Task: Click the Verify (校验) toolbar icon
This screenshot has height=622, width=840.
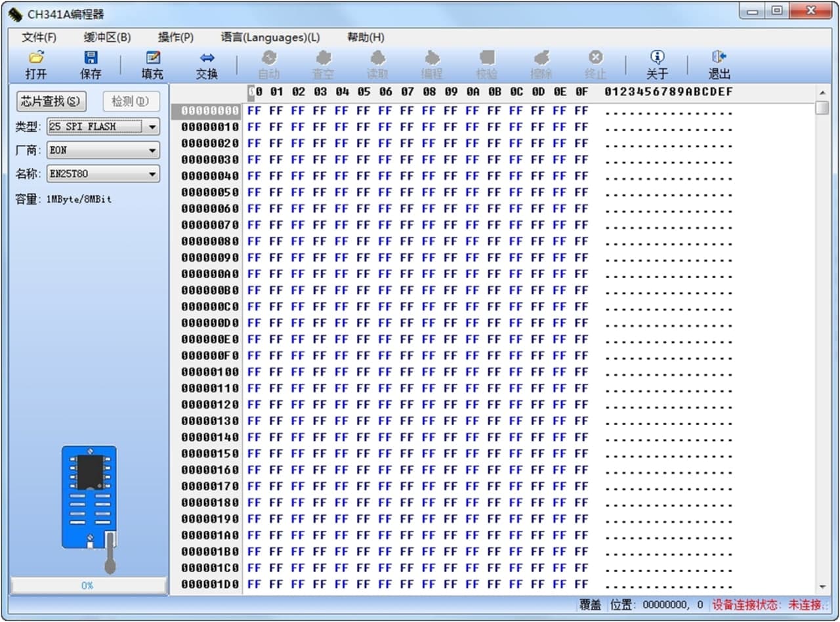Action: [x=486, y=57]
